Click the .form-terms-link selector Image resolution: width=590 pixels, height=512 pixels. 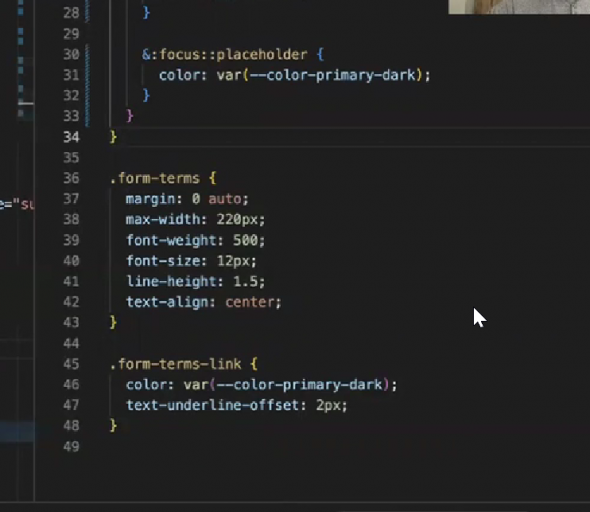(x=175, y=364)
